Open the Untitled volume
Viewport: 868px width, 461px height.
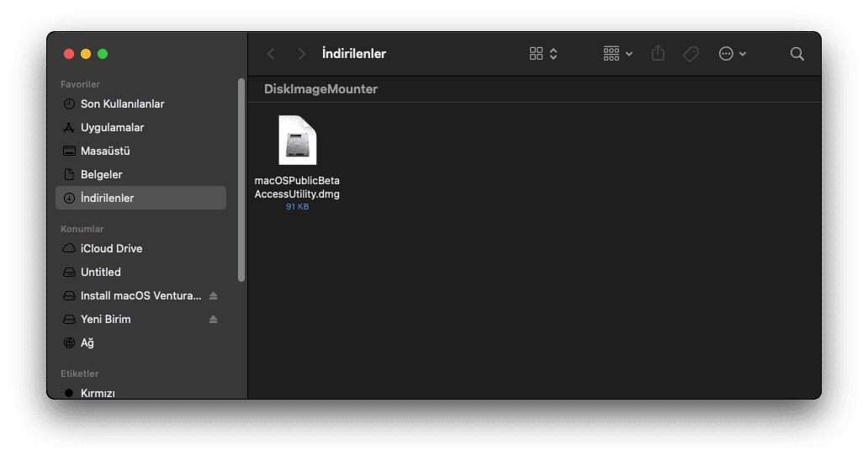tap(140, 273)
